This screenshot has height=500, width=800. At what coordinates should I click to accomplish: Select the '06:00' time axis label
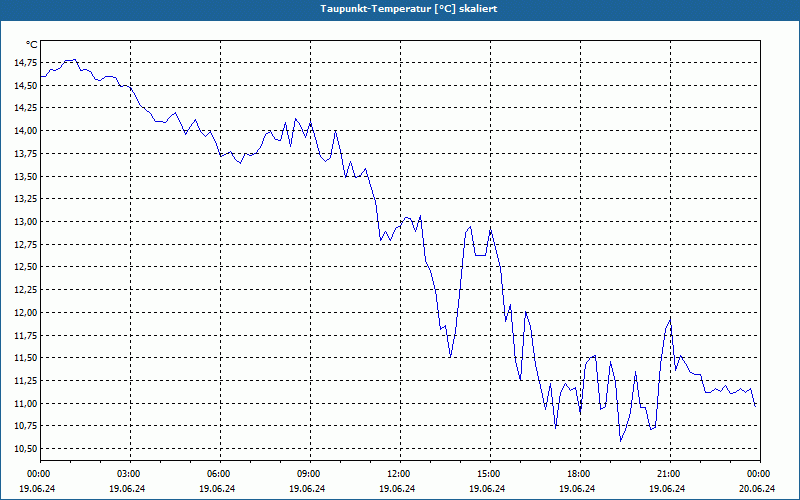point(220,474)
